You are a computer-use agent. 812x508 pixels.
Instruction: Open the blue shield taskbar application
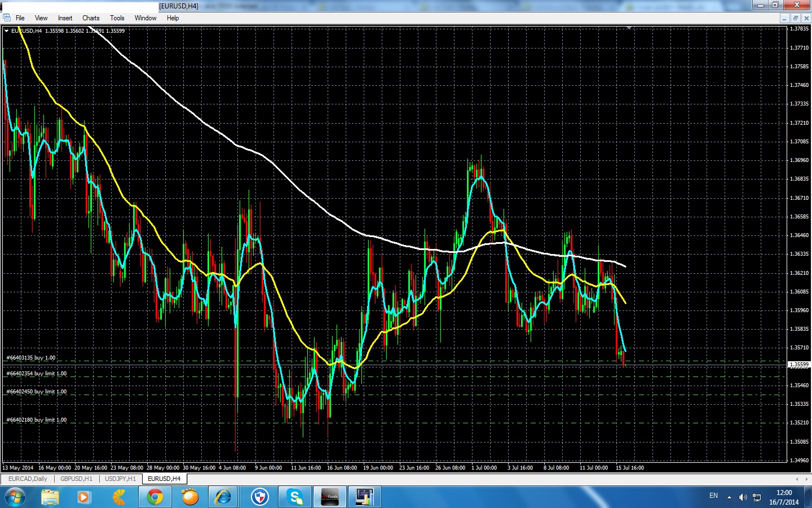[x=259, y=497]
